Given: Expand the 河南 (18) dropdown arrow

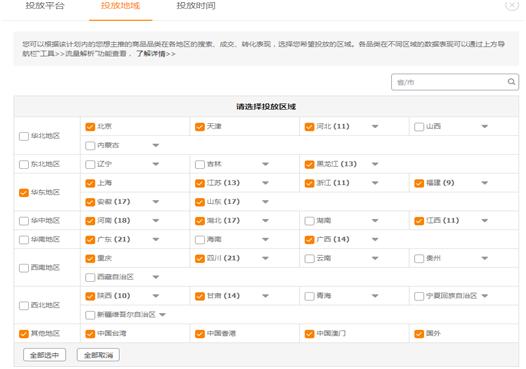Looking at the screenshot, I should (x=156, y=220).
